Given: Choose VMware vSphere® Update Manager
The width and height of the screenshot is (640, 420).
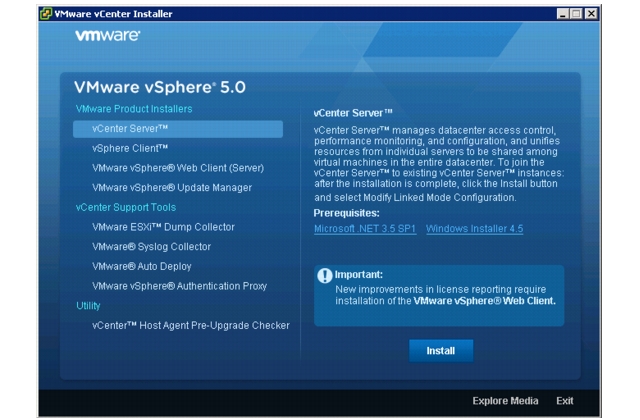Looking at the screenshot, I should click(x=172, y=187).
